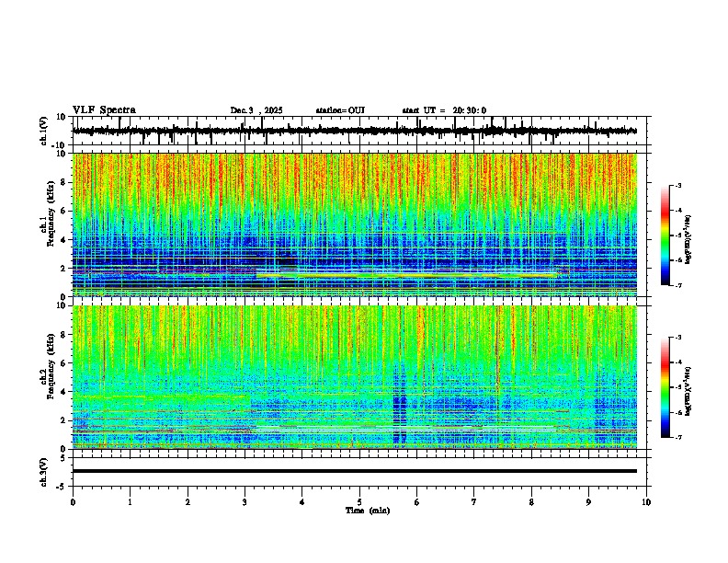Click the flat black ch.3 voltage trace
Screen dimensions: 728x563
point(355,471)
